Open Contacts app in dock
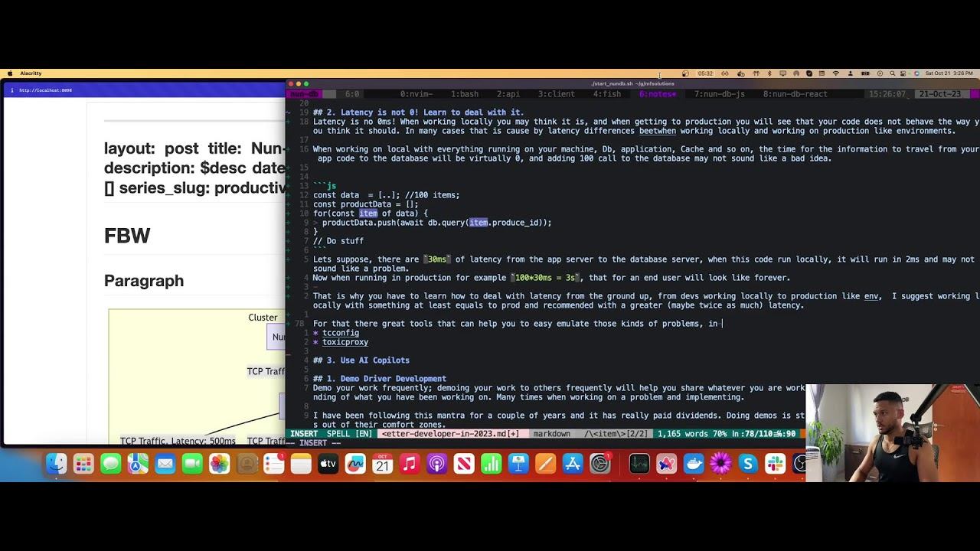This screenshot has height=551, width=980. point(247,464)
